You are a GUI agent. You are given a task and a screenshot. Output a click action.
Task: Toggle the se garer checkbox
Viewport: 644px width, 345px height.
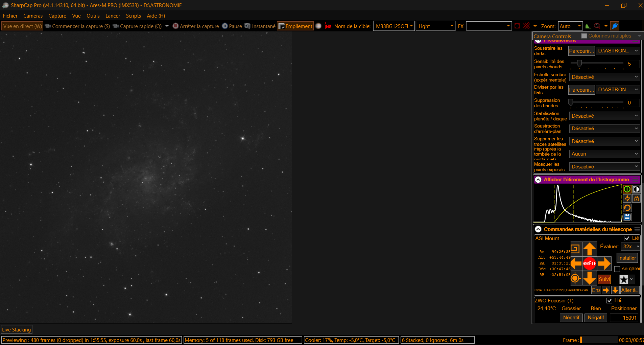click(x=617, y=269)
